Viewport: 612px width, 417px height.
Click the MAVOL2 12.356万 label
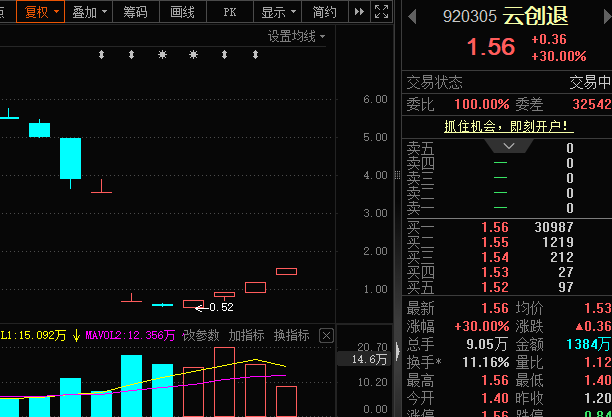pos(130,335)
